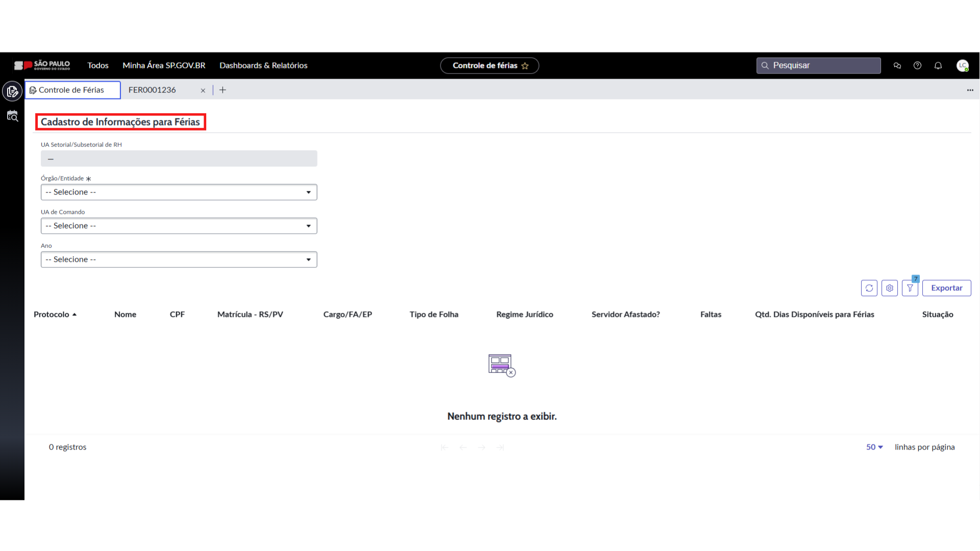Viewport: 980px width, 551px height.
Task: Open the help question mark icon
Action: coord(917,65)
